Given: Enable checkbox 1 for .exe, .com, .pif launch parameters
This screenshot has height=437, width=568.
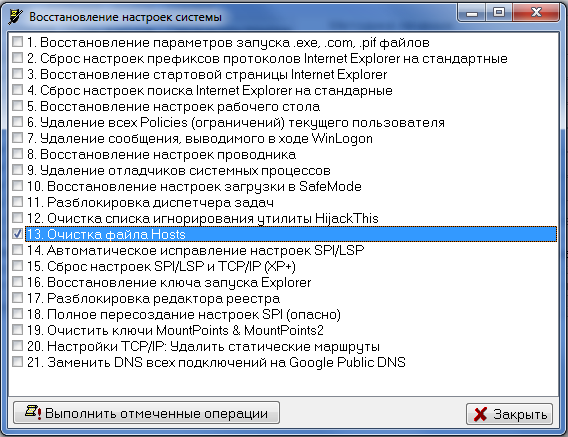Looking at the screenshot, I should coord(17,42).
